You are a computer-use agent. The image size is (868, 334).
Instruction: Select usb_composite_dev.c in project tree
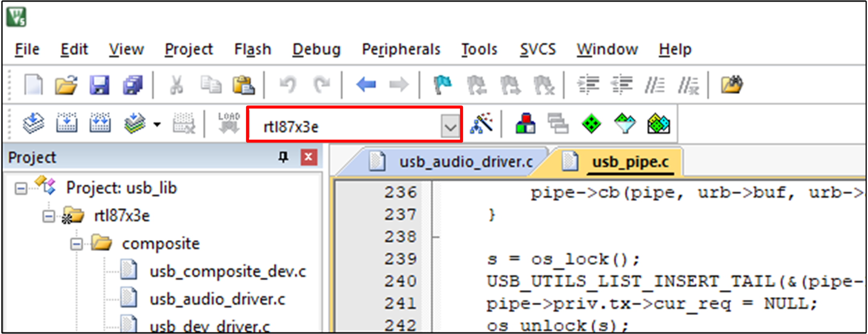(x=227, y=272)
